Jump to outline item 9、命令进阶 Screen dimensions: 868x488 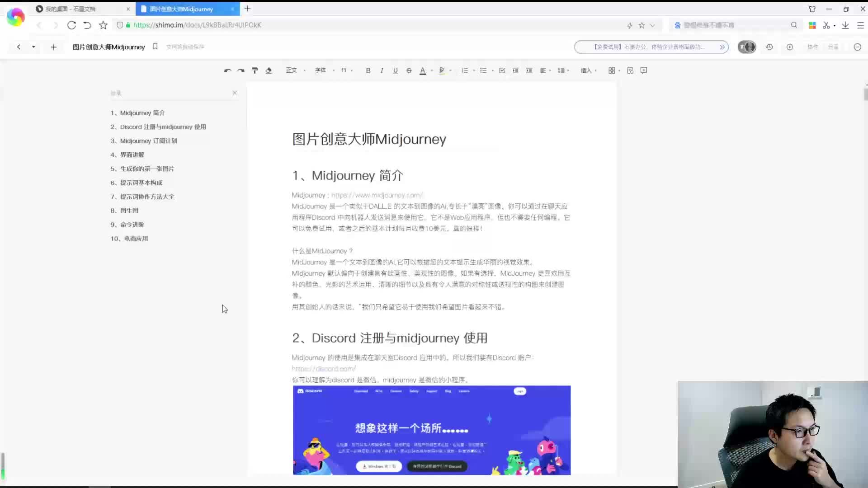point(127,225)
